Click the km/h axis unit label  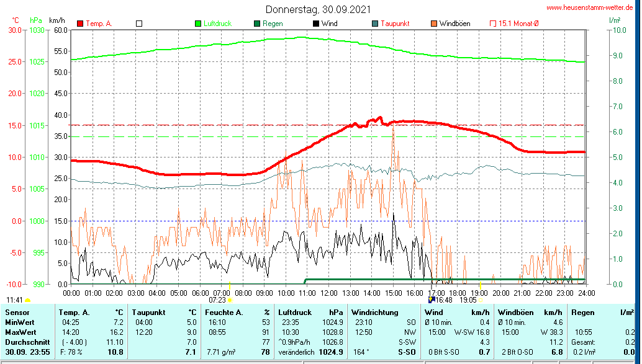[57, 20]
